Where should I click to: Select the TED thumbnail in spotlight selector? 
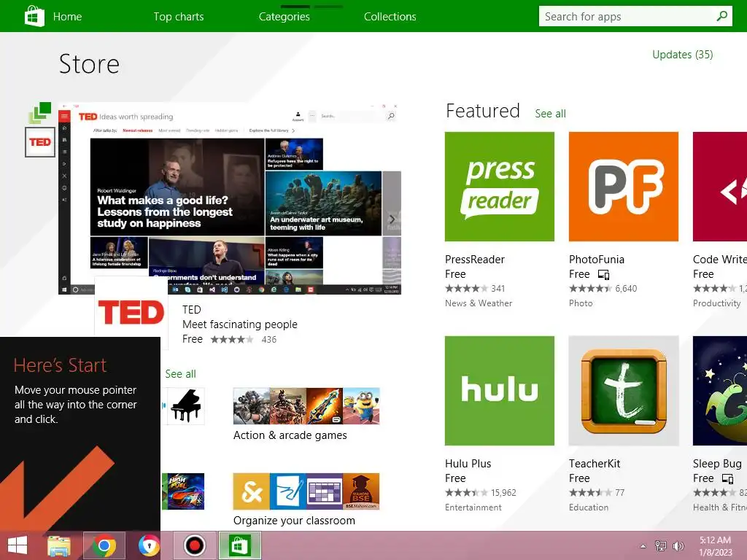point(40,142)
